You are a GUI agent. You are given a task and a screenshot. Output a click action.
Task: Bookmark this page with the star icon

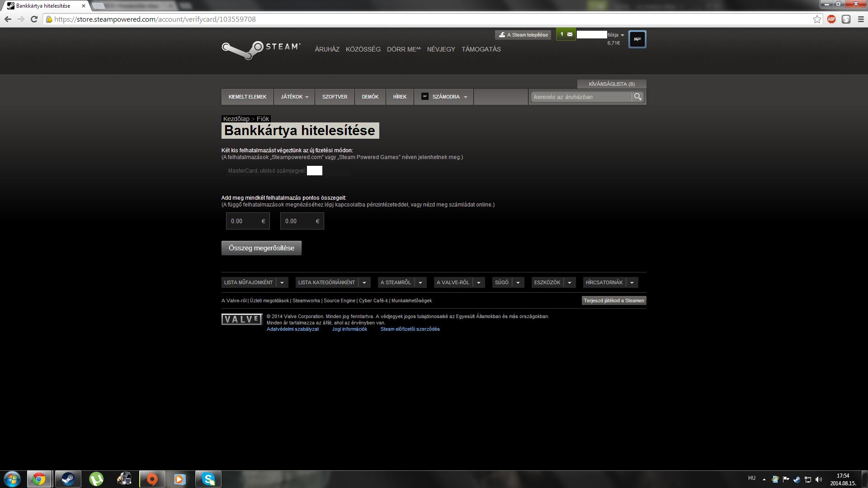pyautogui.click(x=817, y=19)
